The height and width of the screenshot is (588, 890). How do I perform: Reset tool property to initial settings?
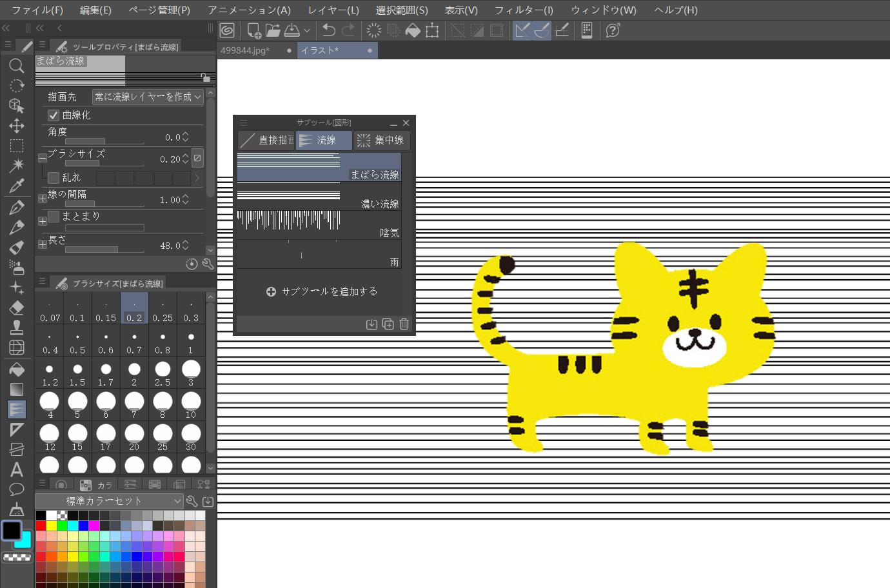(192, 264)
